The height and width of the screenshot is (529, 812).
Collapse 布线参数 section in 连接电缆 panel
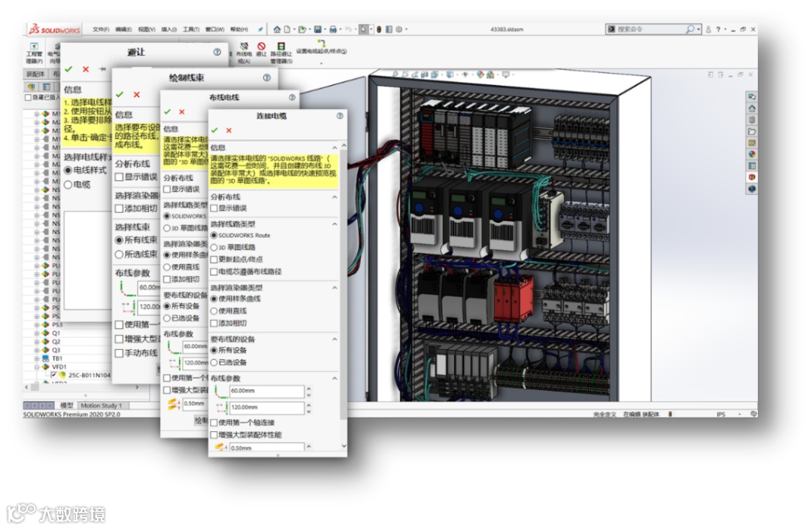point(335,379)
